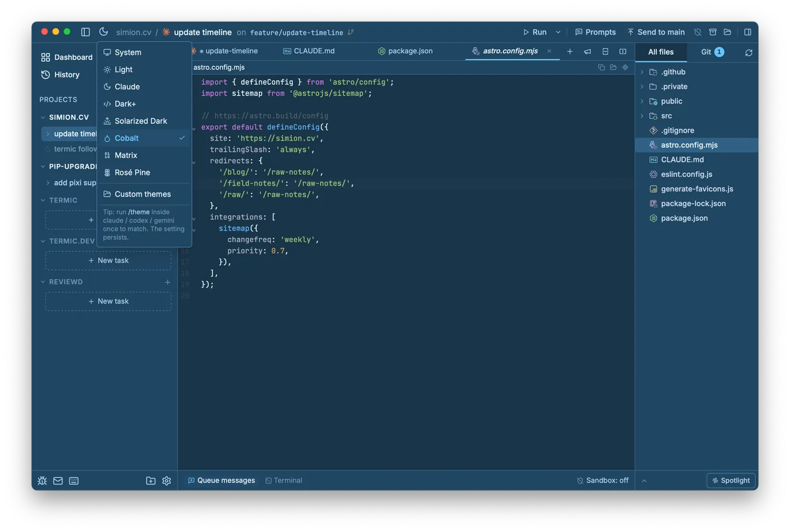This screenshot has height=532, width=790.
Task: Click the bug report icon
Action: pyautogui.click(x=42, y=481)
